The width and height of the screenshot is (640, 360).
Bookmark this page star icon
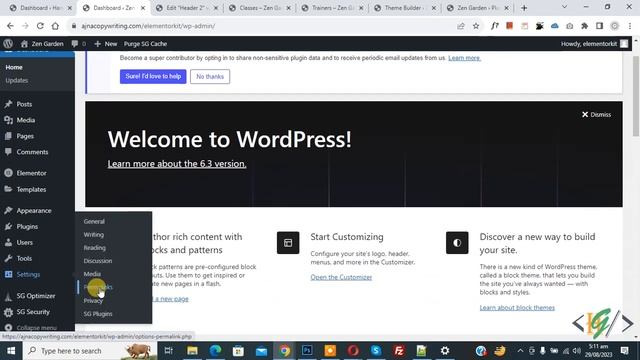476,26
